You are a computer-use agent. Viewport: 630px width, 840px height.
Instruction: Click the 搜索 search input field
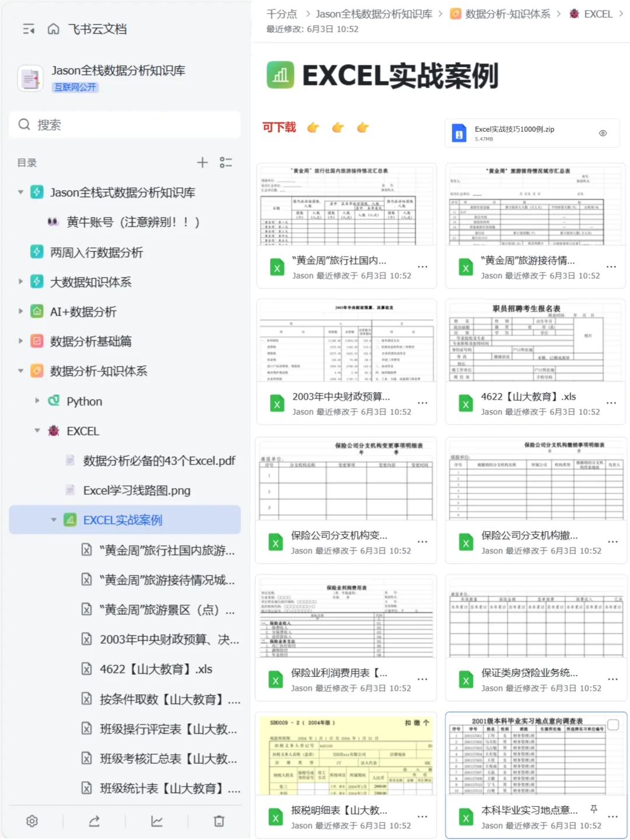(124, 124)
